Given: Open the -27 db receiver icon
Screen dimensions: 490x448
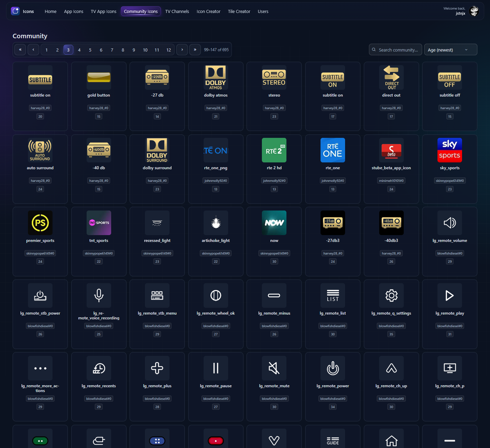Looking at the screenshot, I should tap(157, 77).
